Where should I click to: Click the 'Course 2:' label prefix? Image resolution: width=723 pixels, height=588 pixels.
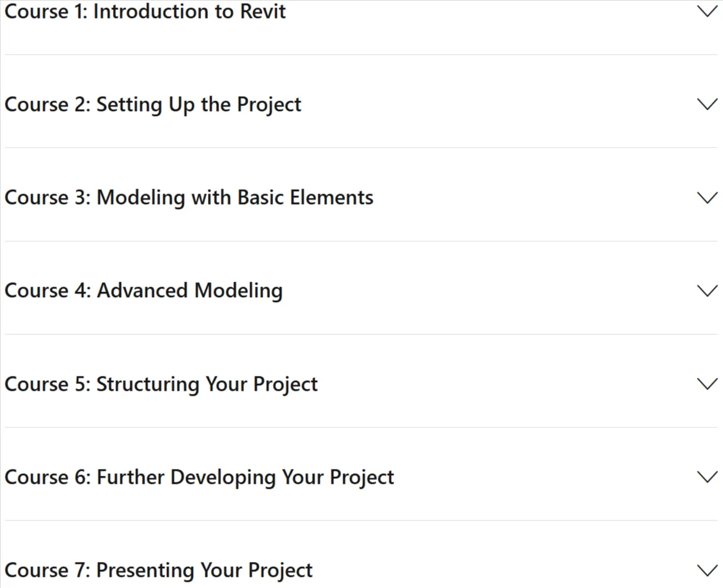(x=48, y=105)
